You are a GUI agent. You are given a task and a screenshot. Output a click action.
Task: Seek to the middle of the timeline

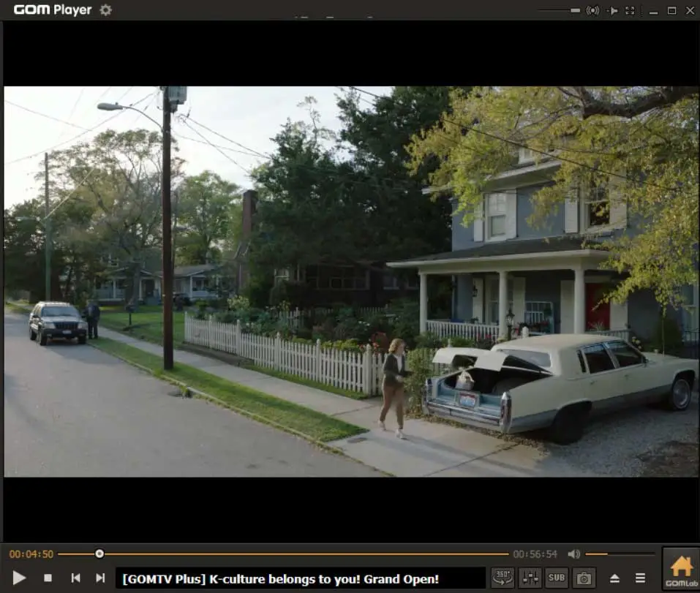pos(284,554)
